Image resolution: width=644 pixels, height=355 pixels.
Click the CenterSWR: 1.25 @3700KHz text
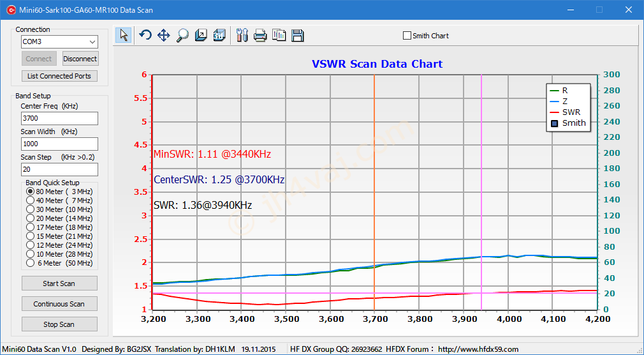[219, 180]
